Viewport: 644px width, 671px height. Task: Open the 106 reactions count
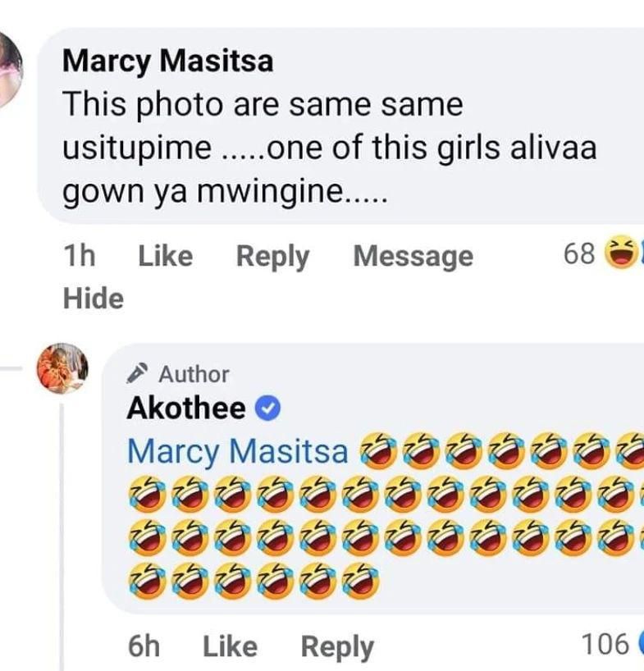click(605, 645)
